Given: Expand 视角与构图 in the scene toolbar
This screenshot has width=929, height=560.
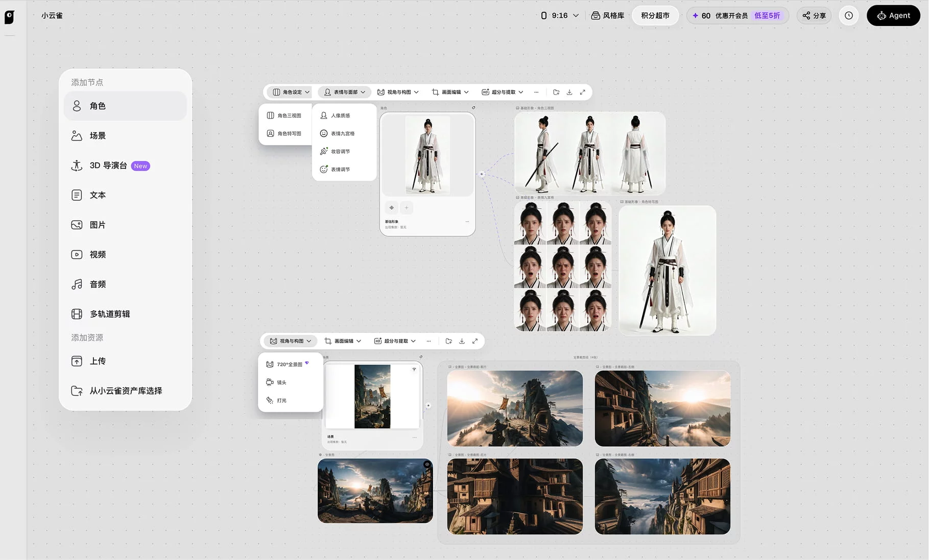Looking at the screenshot, I should [x=291, y=341].
